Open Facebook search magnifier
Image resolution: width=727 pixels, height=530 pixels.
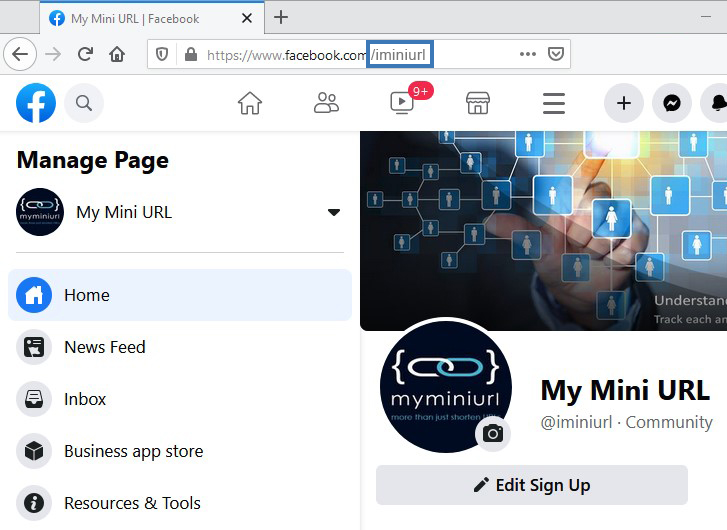[84, 103]
